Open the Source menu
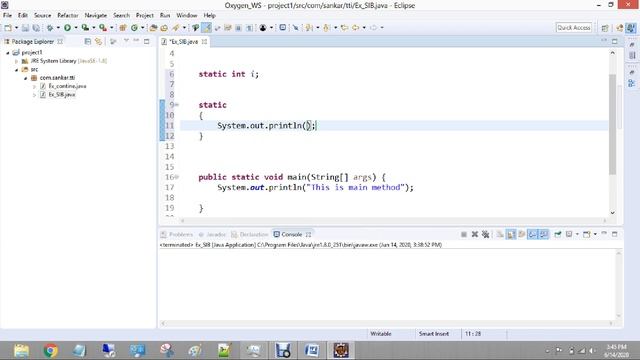Image resolution: width=640 pixels, height=360 pixels. coord(42,15)
